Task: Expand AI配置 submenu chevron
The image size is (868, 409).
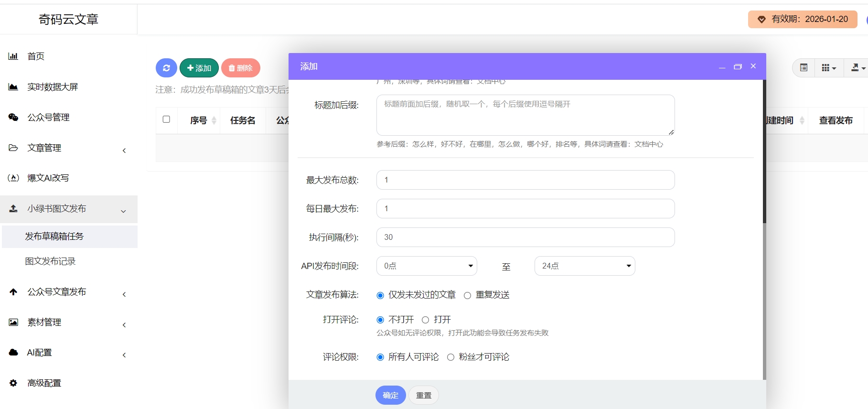Action: pyautogui.click(x=124, y=355)
